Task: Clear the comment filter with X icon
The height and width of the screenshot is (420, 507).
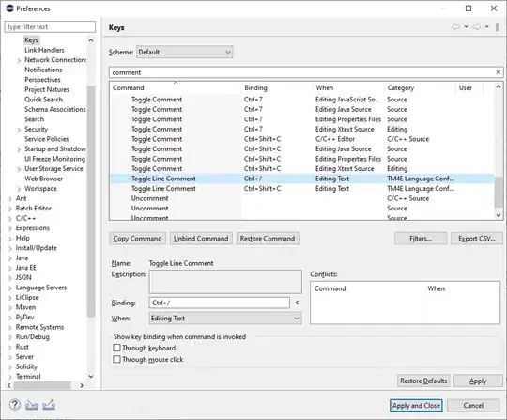Action: click(x=498, y=72)
